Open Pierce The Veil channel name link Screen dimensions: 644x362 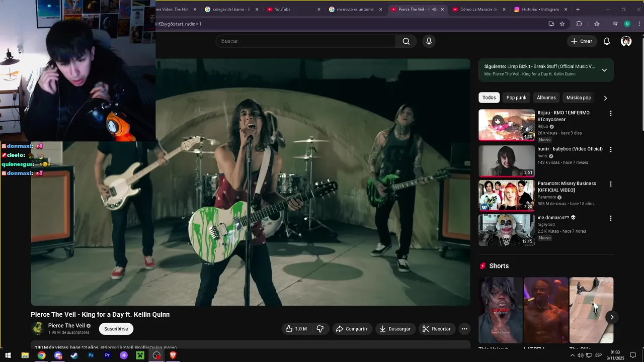tap(66, 326)
